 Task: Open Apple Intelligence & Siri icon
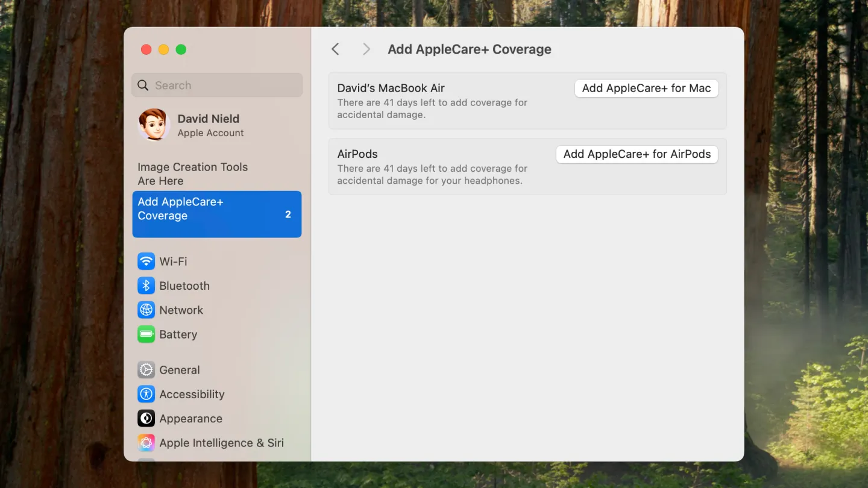[146, 443]
